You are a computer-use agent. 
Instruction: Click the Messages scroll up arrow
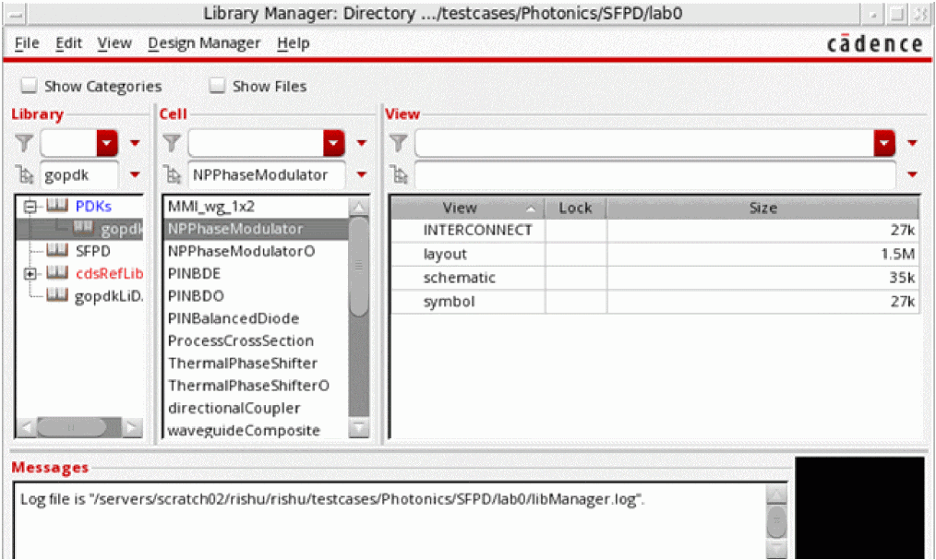point(776,495)
